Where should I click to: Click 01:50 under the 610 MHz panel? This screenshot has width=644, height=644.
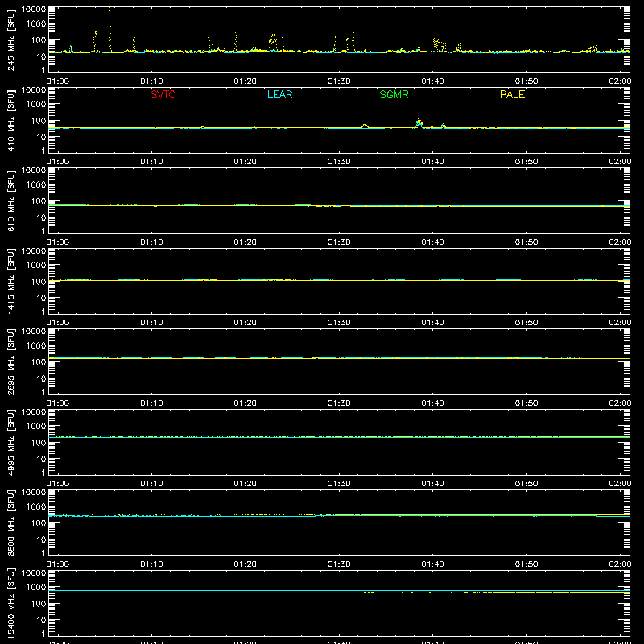tap(526, 242)
